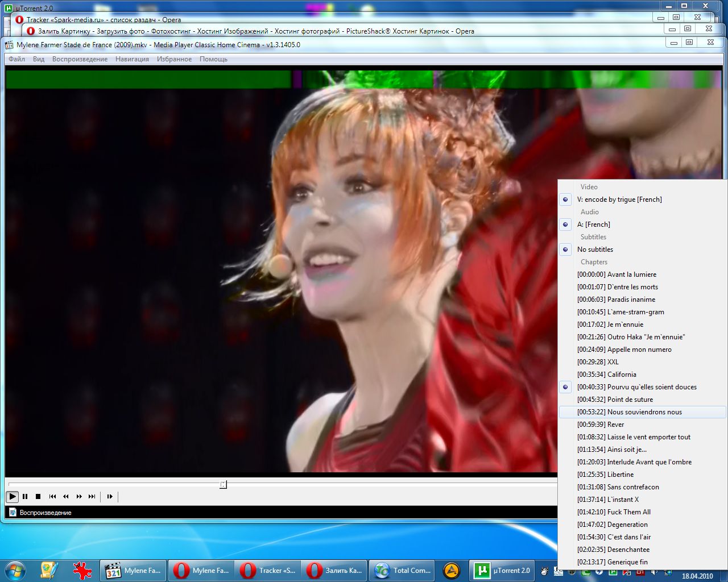
Task: Decrease playback speed with the rewind button
Action: click(x=66, y=496)
